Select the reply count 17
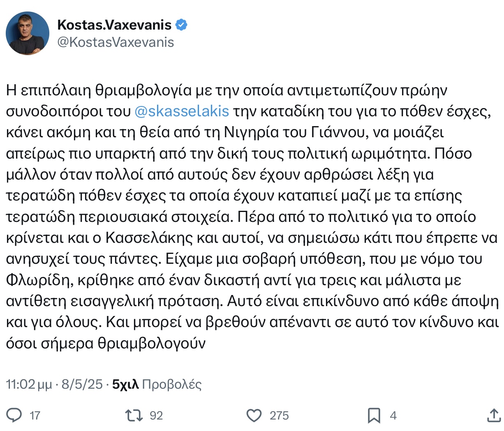Viewport: 504px width, 431px height. pos(35,416)
